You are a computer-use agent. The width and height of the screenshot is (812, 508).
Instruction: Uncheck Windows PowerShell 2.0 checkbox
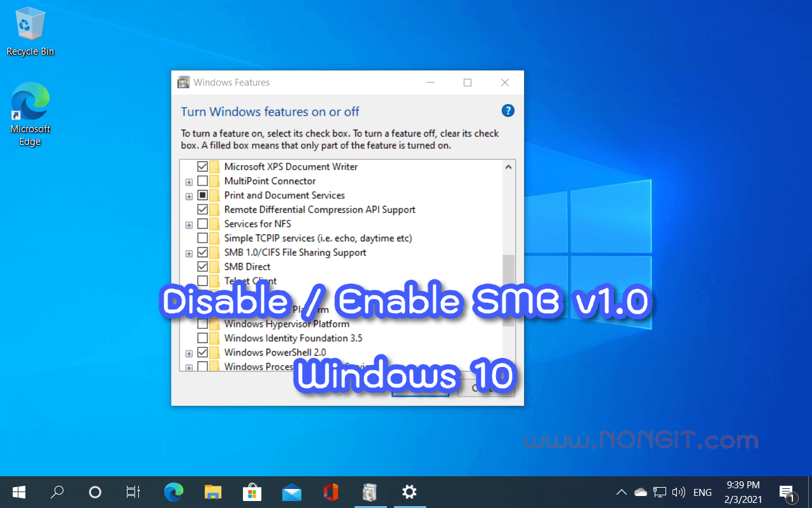[x=202, y=352]
